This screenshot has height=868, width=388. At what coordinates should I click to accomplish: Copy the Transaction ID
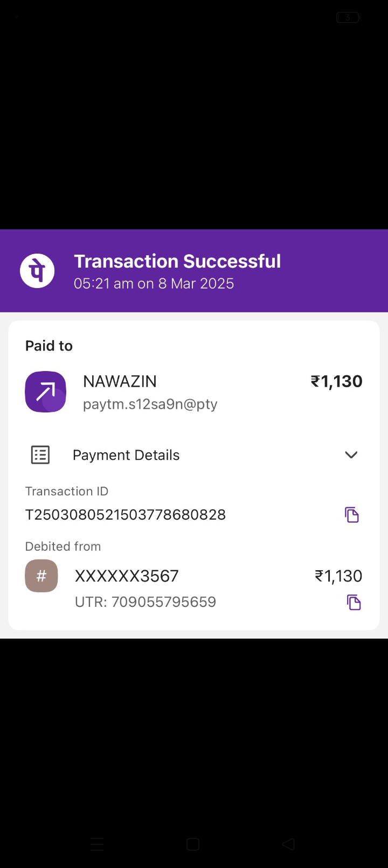[351, 515]
